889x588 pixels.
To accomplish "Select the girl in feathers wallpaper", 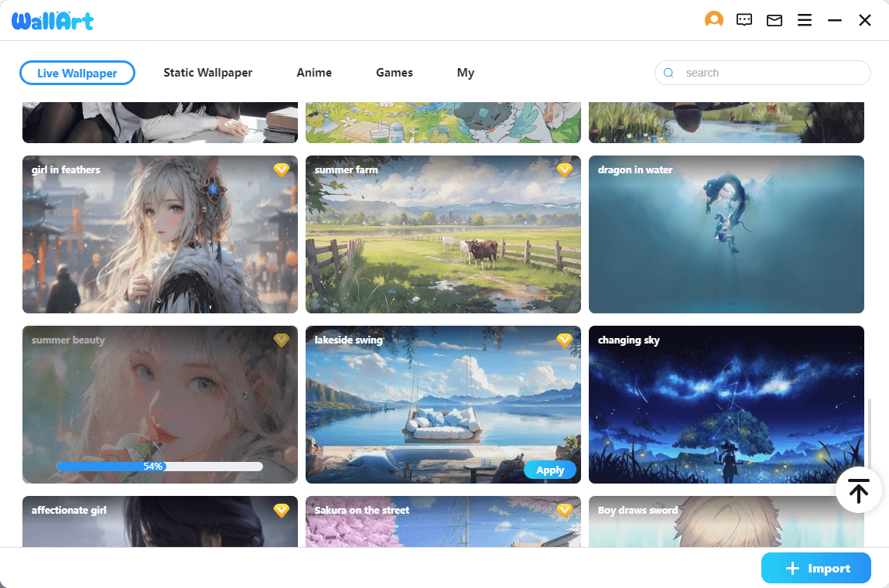I will 160,234.
